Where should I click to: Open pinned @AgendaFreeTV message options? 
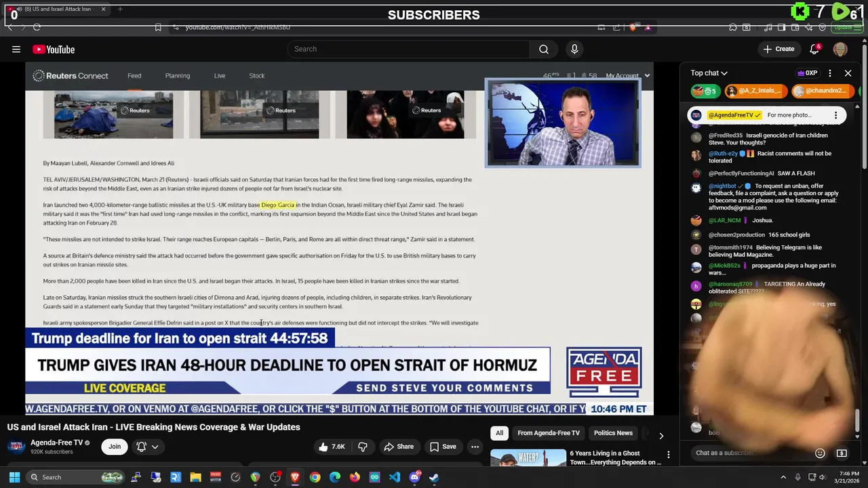tap(835, 115)
